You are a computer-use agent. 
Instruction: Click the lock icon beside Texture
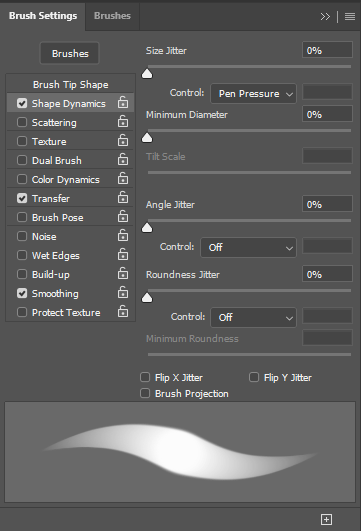(x=123, y=140)
